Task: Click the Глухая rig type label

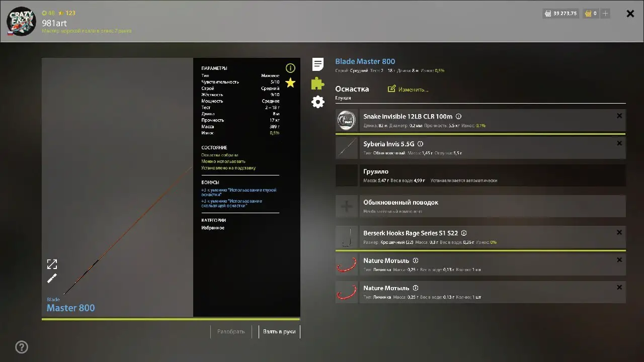Action: 343,98
